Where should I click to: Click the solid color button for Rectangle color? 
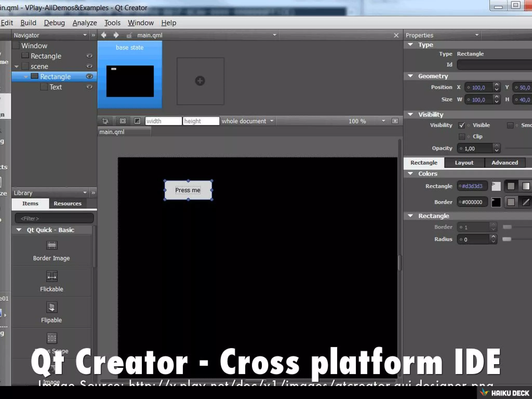pyautogui.click(x=511, y=186)
